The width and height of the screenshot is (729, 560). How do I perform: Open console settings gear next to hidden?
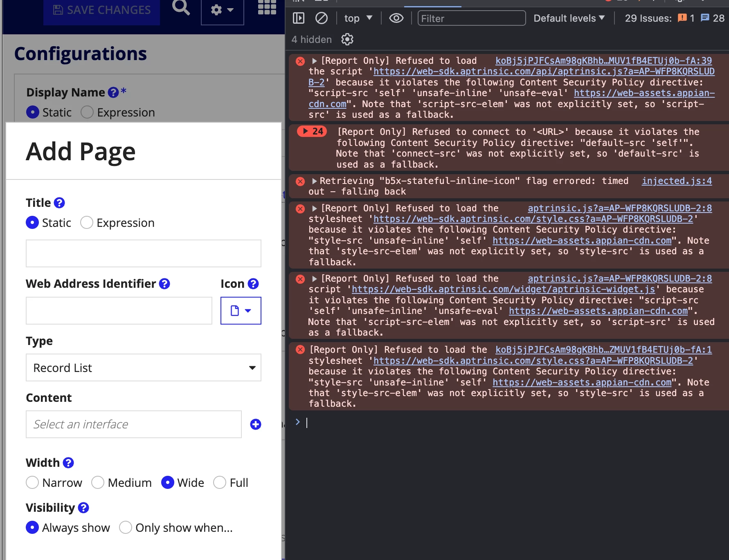[347, 39]
